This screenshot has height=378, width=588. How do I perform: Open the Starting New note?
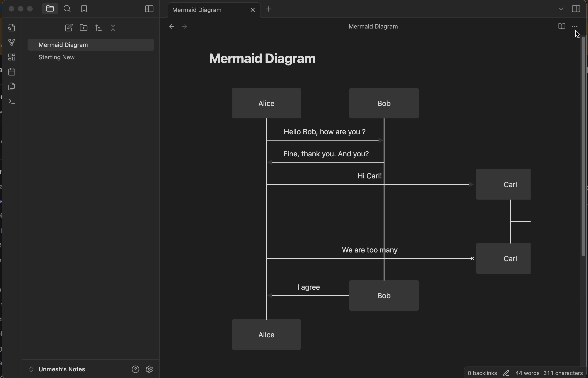coord(57,57)
